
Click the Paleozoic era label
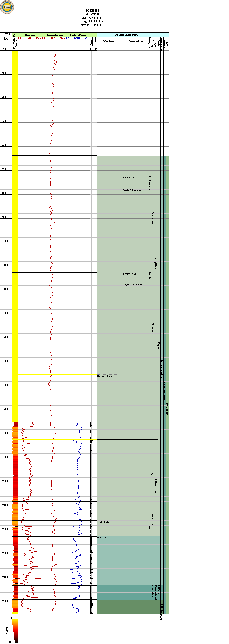(x=167, y=409)
